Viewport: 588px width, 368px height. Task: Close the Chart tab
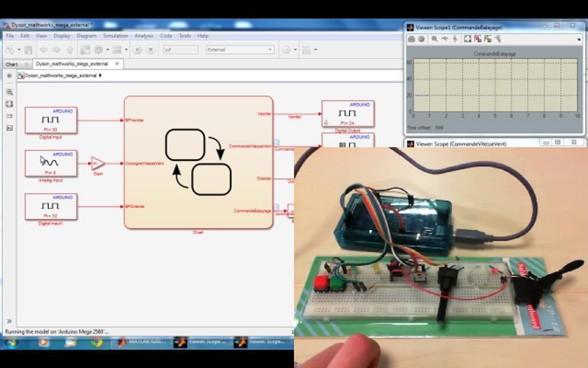click(26, 64)
